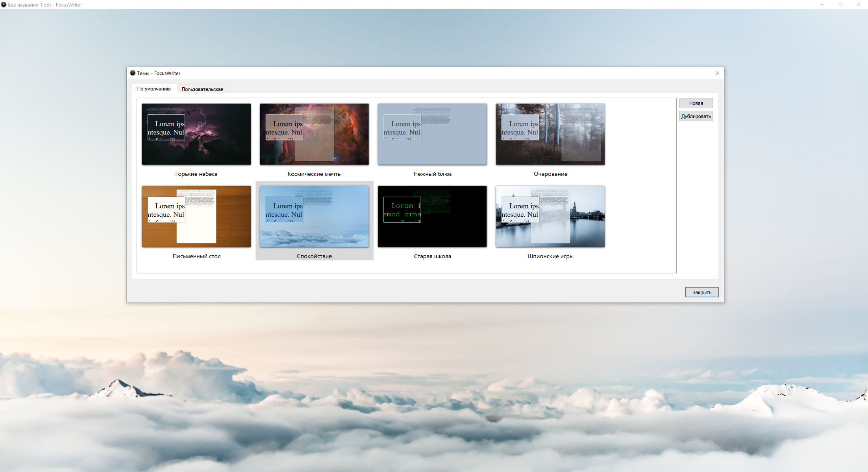
Task: Select the Старая школа green-text theme
Action: 432,216
